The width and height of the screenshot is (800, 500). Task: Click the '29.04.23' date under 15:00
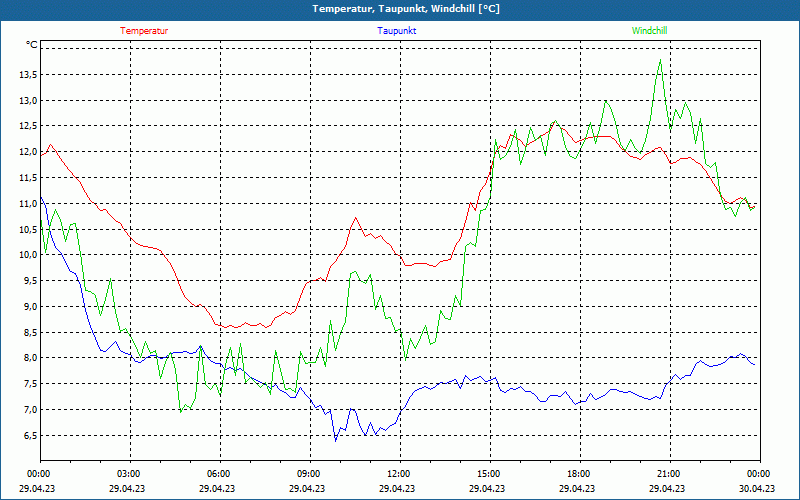tap(488, 488)
